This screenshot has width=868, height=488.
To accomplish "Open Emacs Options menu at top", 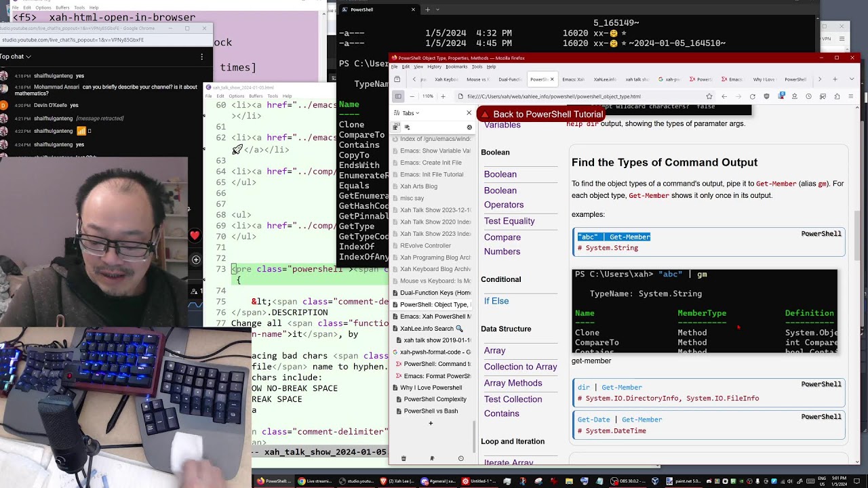I will pyautogui.click(x=43, y=7).
